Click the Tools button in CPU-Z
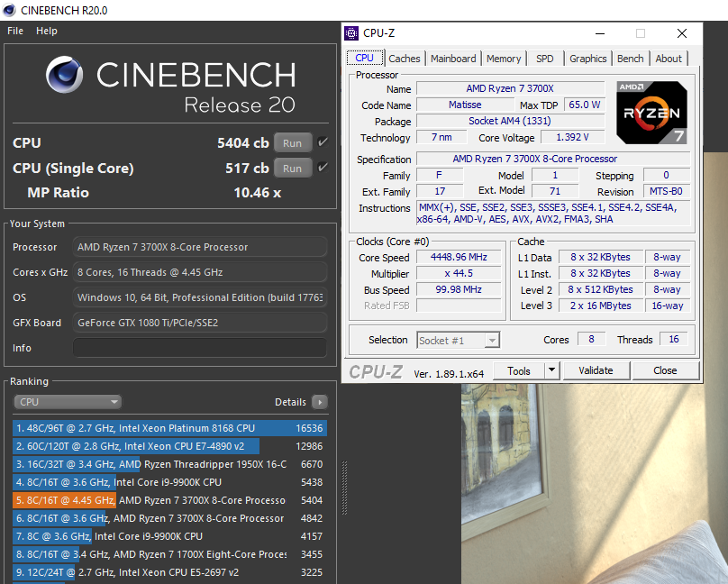This screenshot has width=728, height=584. point(519,370)
